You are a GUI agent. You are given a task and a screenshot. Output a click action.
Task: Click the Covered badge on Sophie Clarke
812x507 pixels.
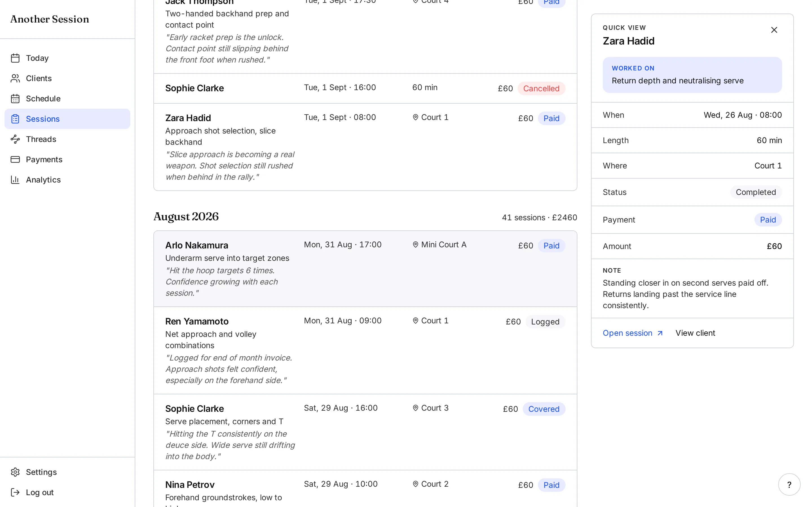pyautogui.click(x=544, y=409)
